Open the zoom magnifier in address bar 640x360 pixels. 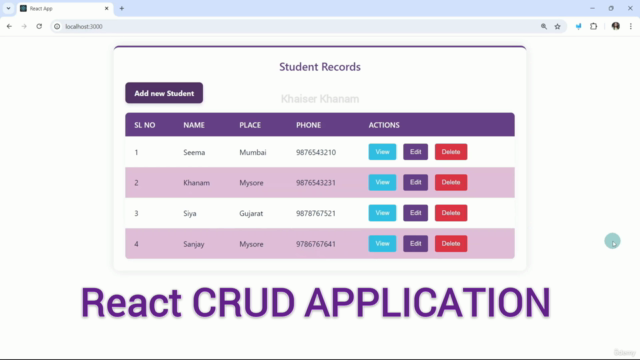[x=544, y=27]
